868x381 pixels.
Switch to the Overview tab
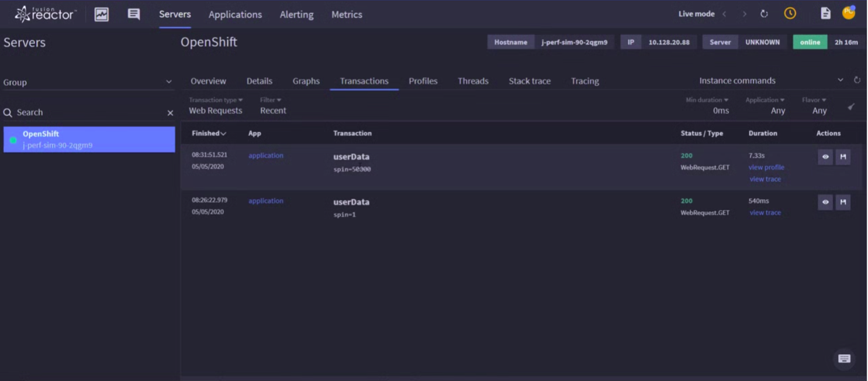coord(208,81)
